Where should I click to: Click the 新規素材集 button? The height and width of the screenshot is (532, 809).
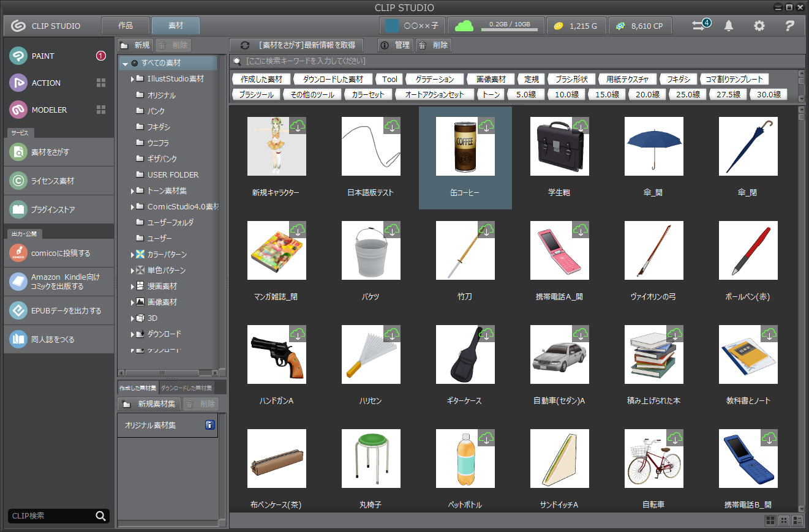[151, 403]
